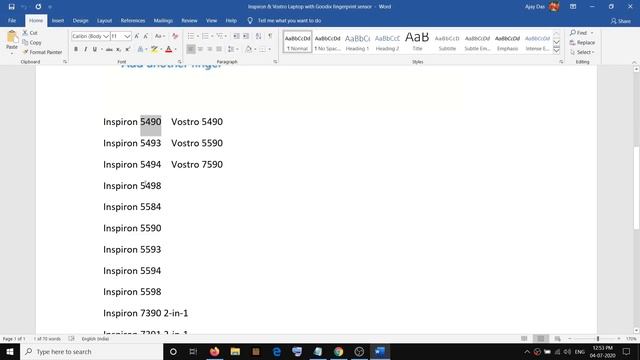The image size is (640, 360).
Task: Apply numbered list formatting
Action: [205, 36]
